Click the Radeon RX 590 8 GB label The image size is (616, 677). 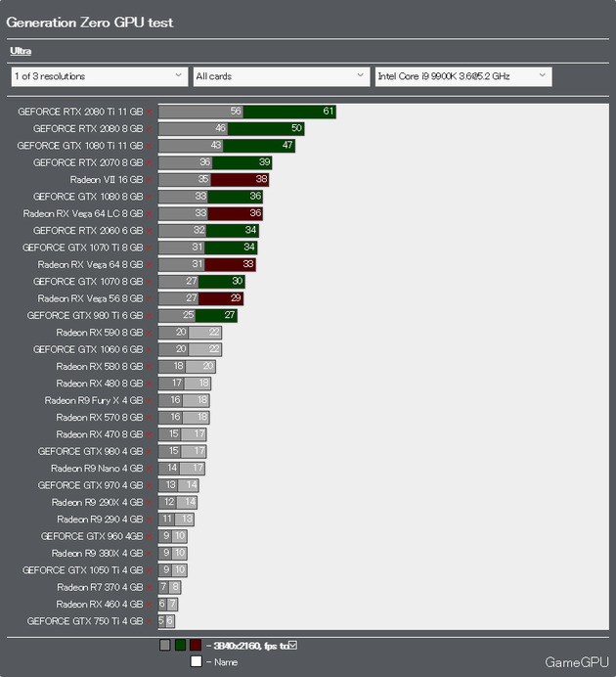click(100, 333)
